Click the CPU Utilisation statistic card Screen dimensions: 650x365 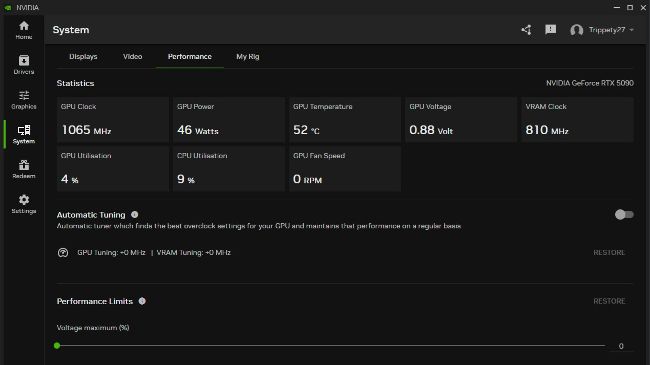(229, 169)
